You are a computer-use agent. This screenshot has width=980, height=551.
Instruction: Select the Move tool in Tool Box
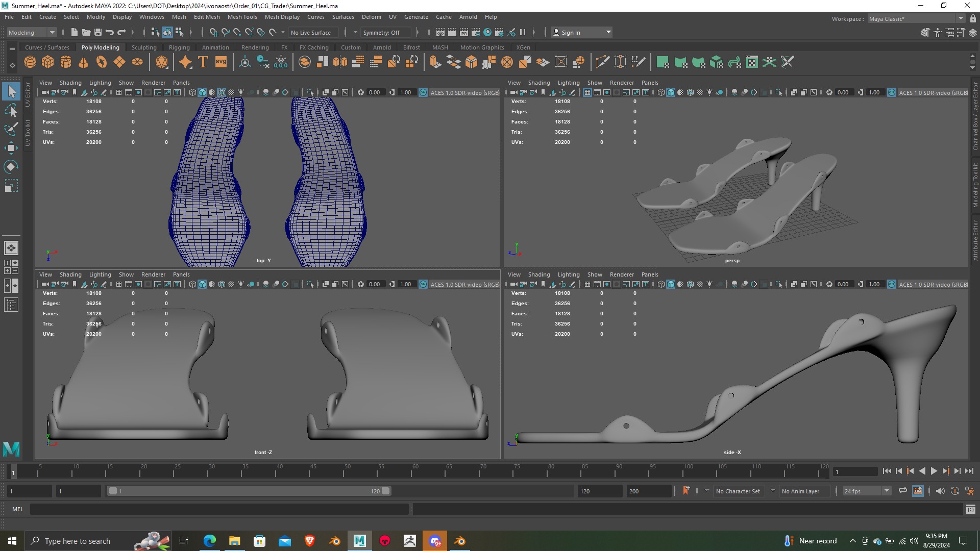coord(11,148)
